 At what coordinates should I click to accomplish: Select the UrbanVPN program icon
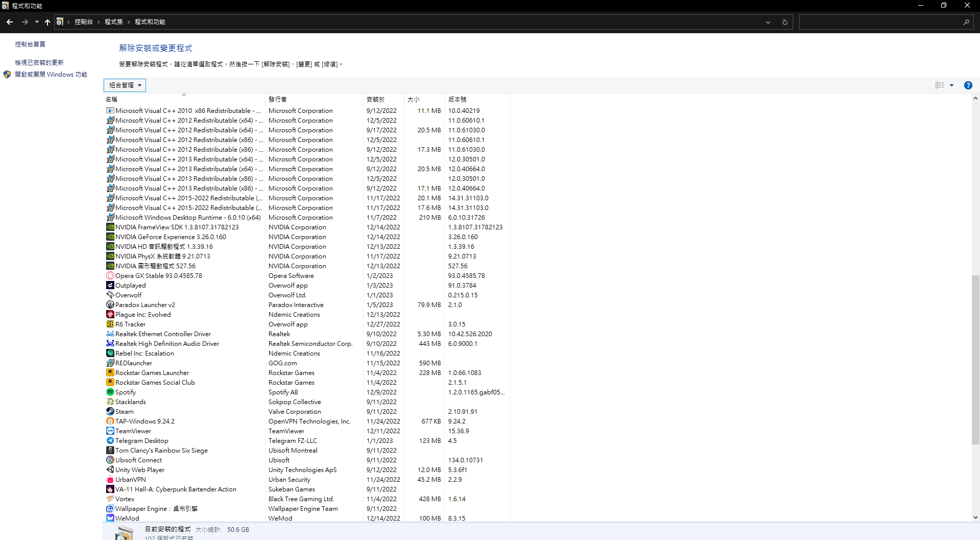click(110, 480)
